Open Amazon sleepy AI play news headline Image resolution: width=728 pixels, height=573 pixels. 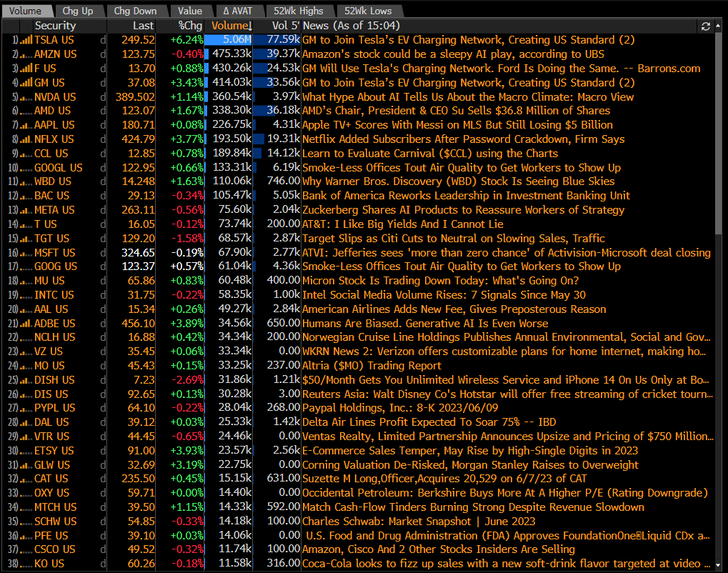click(453, 54)
